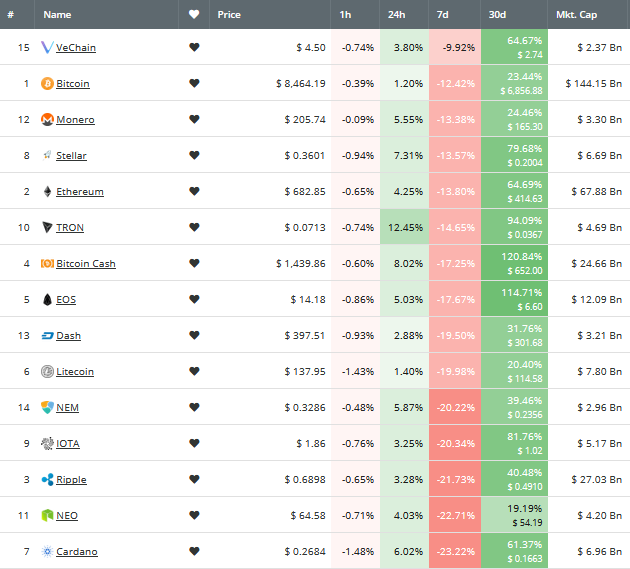Sort table by Name column header
The width and height of the screenshot is (630, 569).
coord(57,14)
